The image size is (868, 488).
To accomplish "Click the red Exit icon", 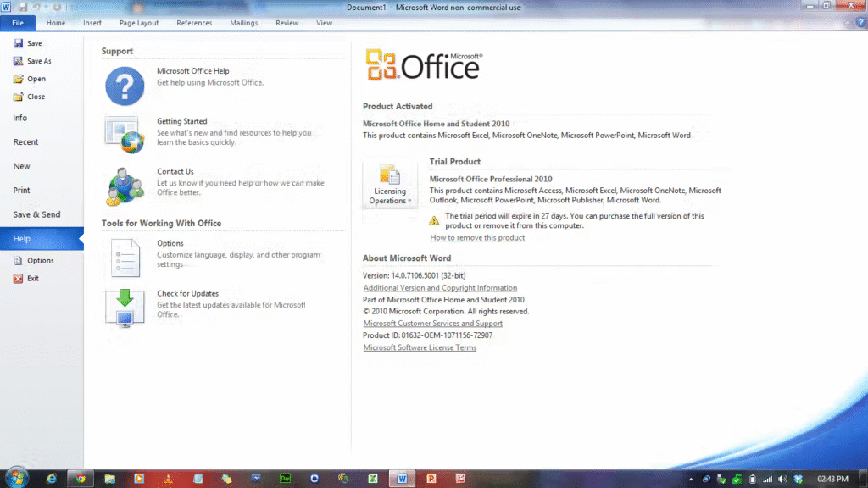I will click(19, 279).
